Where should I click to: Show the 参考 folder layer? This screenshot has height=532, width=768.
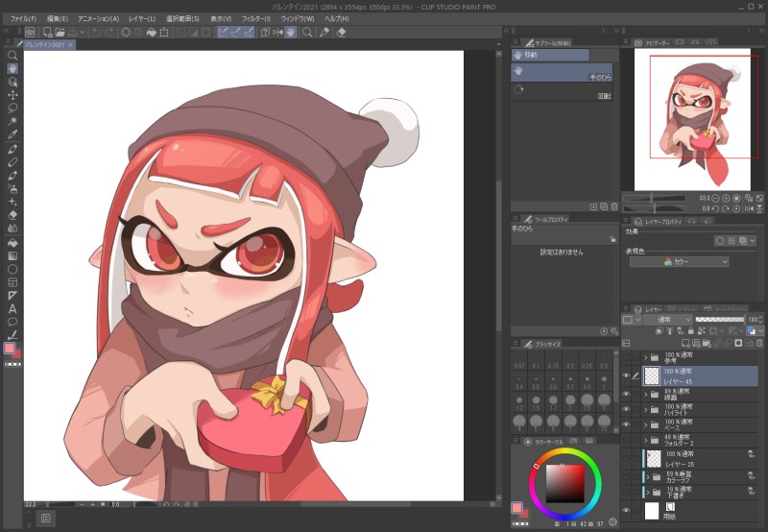(x=626, y=357)
